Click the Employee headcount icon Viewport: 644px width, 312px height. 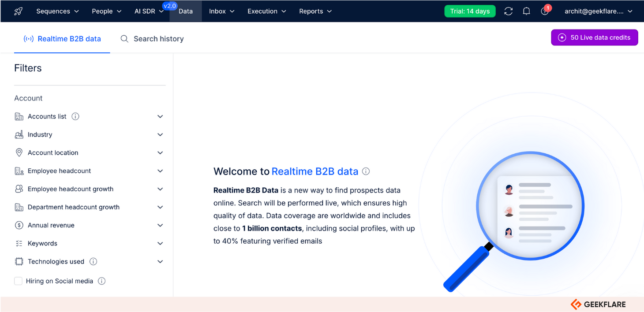click(x=19, y=171)
